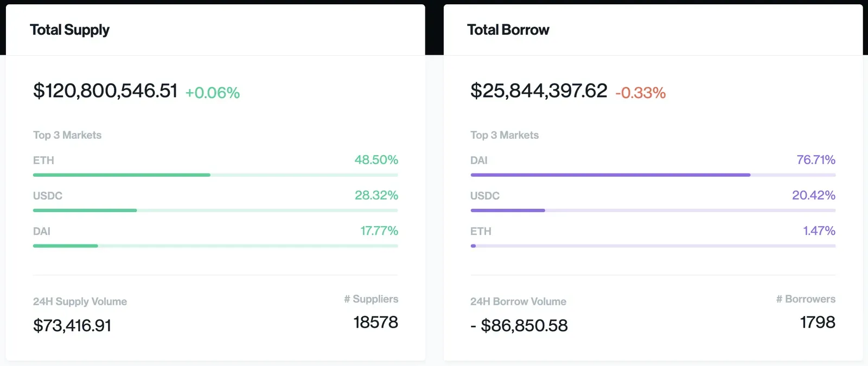Click the DAI borrow progress bar
Image resolution: width=868 pixels, height=366 pixels.
click(653, 175)
